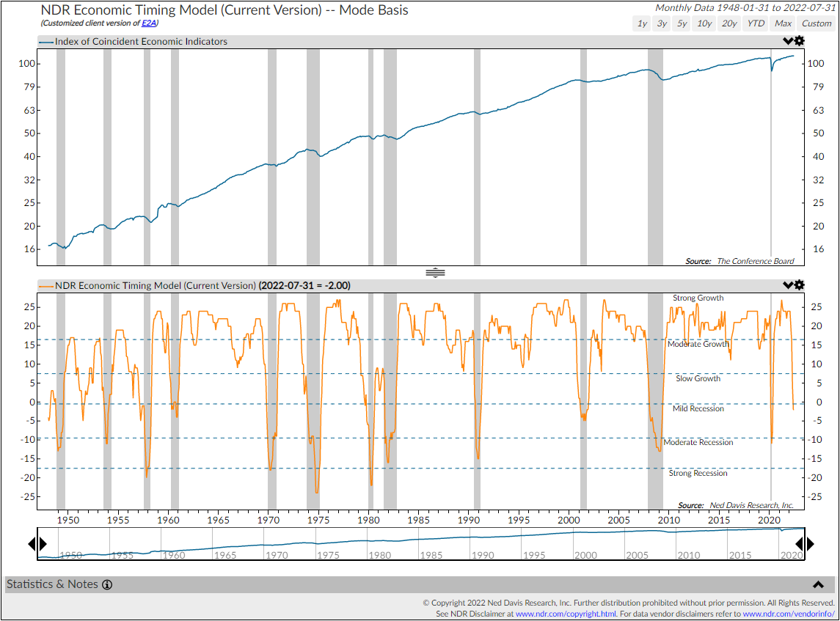Click the Strong Growth label
Screen dimensions: 840x621
tap(698, 298)
